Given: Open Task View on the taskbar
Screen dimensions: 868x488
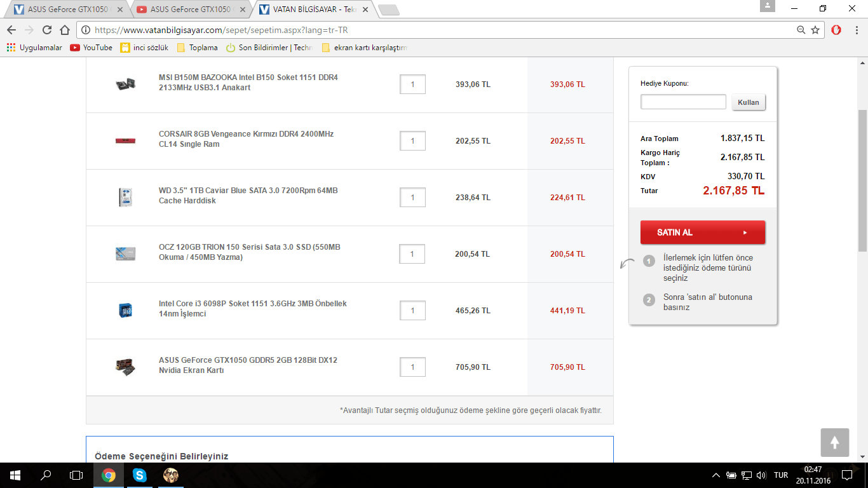Looking at the screenshot, I should coord(76,475).
